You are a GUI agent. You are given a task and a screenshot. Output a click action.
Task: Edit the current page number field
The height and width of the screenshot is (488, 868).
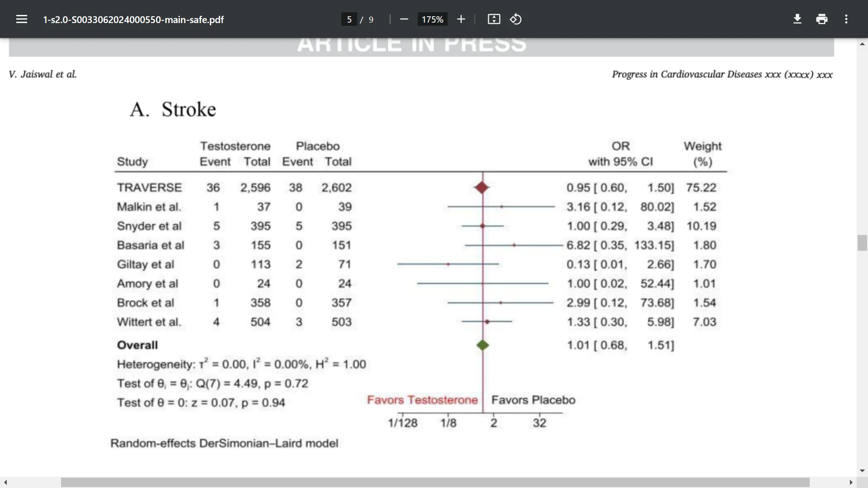[349, 19]
